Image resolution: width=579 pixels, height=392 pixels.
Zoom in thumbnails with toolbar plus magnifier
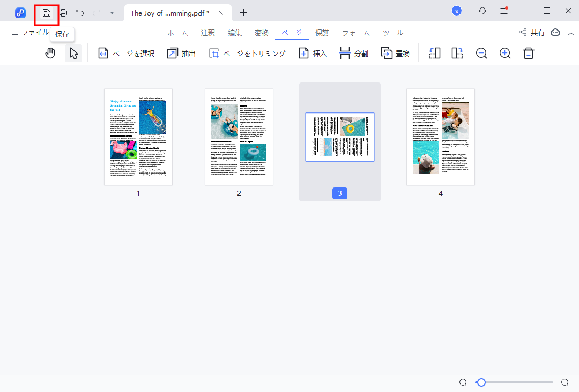tap(505, 54)
